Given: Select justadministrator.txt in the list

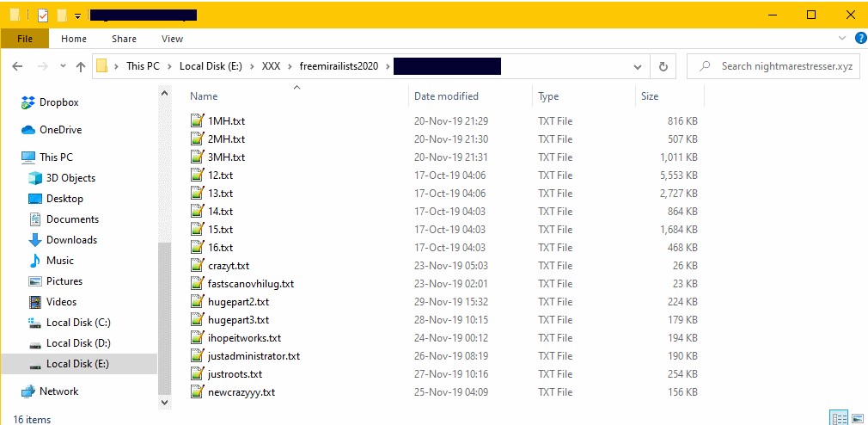Looking at the screenshot, I should [254, 356].
